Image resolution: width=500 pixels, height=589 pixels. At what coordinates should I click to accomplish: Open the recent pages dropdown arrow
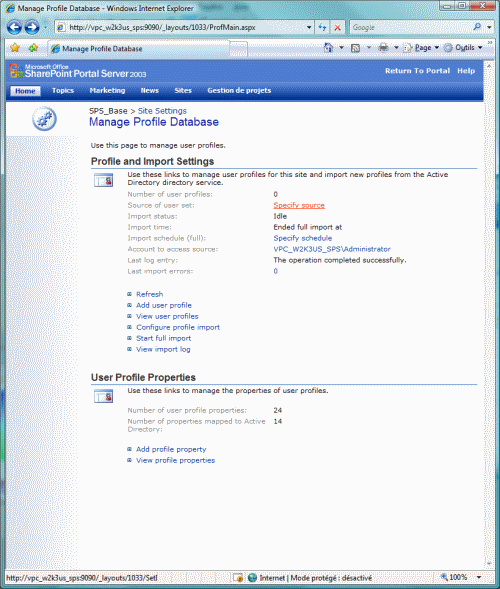tap(45, 27)
